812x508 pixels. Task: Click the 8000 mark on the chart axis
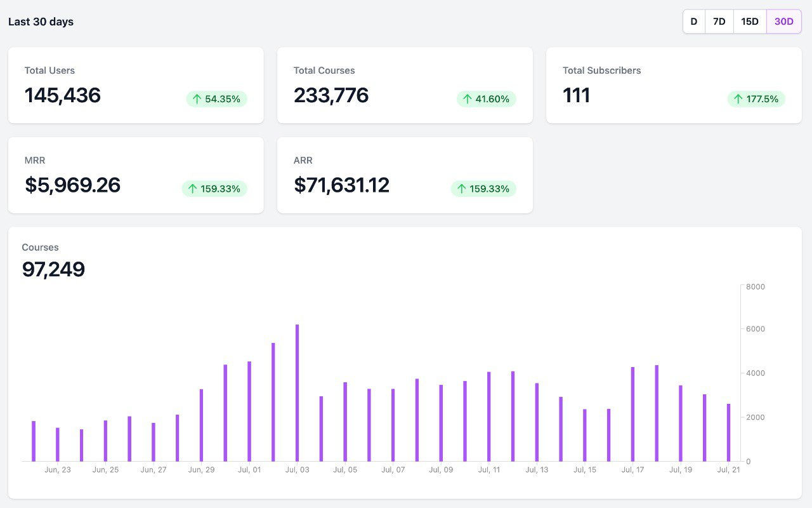click(x=754, y=286)
